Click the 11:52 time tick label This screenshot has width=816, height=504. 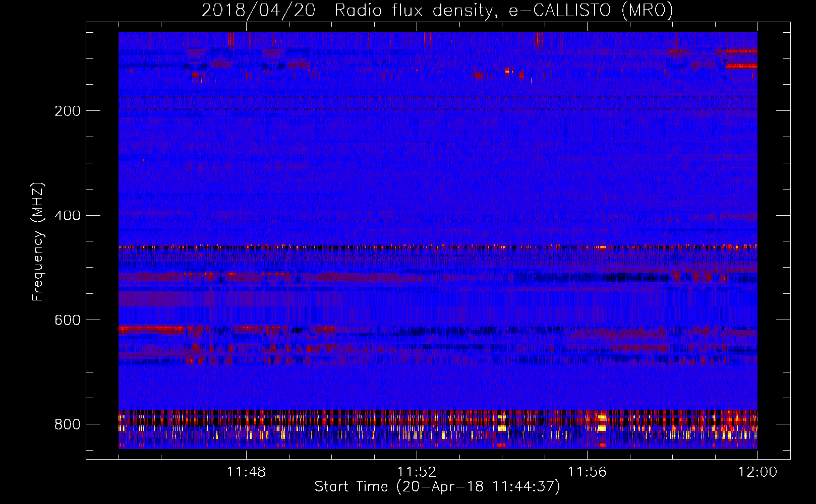(x=417, y=472)
